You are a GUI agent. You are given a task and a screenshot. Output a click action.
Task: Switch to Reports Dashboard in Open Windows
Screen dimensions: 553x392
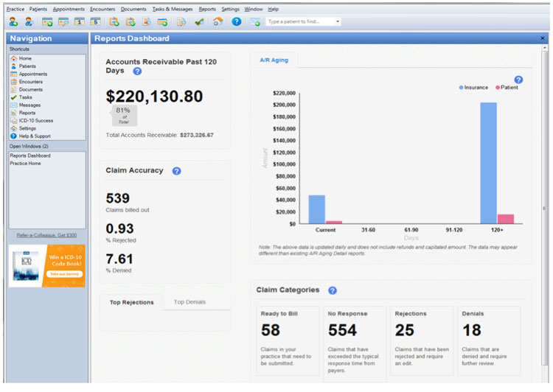pyautogui.click(x=30, y=155)
